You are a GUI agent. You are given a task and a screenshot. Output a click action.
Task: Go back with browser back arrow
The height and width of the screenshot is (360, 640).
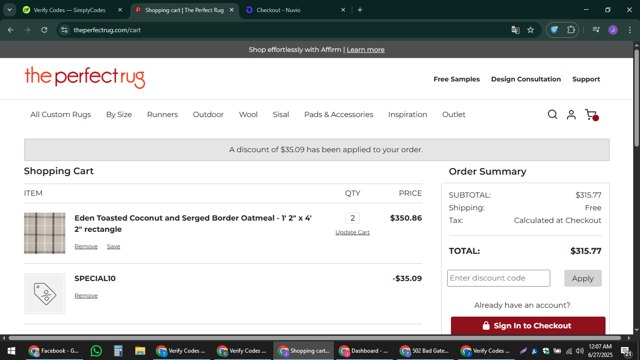pos(11,30)
